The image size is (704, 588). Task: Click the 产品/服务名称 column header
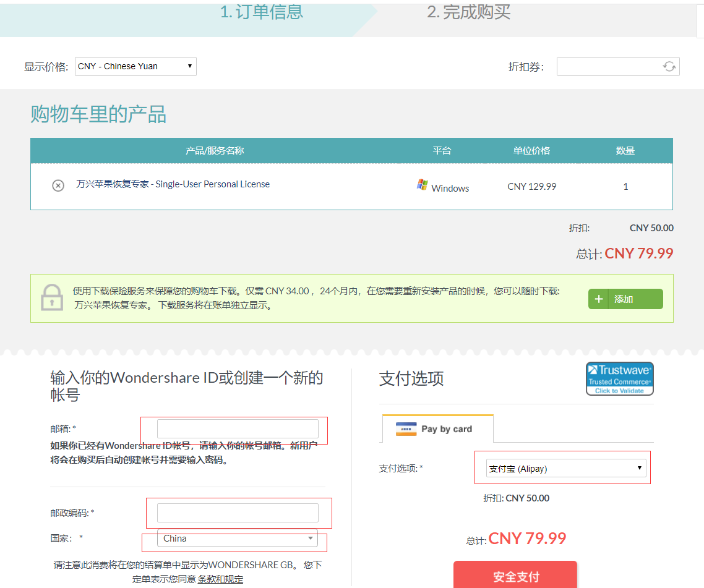tap(215, 151)
